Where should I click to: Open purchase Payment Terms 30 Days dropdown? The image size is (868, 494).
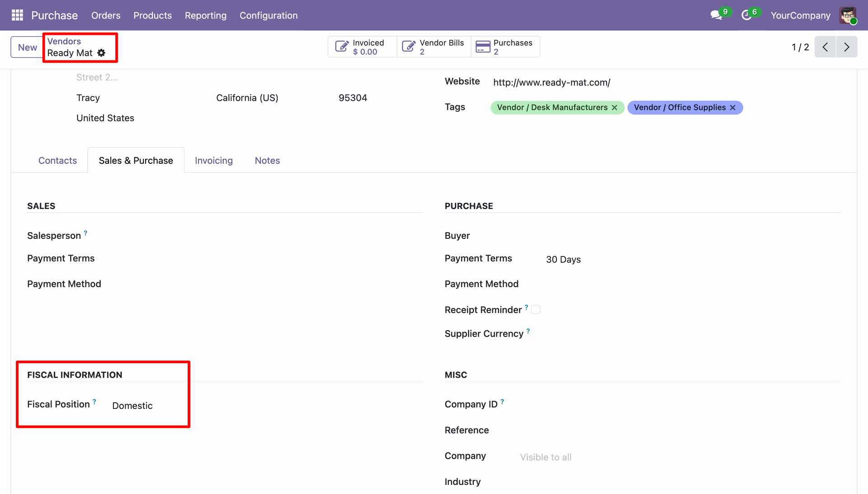coord(563,260)
